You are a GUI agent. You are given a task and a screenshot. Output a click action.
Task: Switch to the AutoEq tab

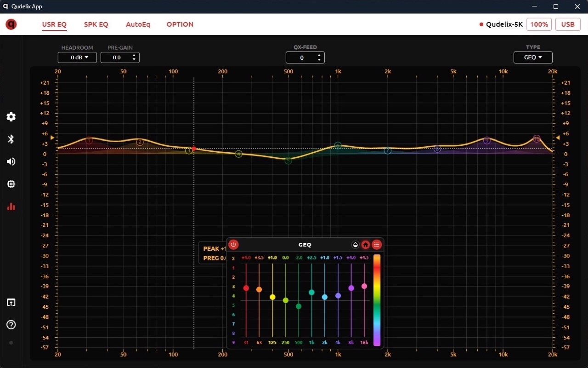tap(138, 24)
